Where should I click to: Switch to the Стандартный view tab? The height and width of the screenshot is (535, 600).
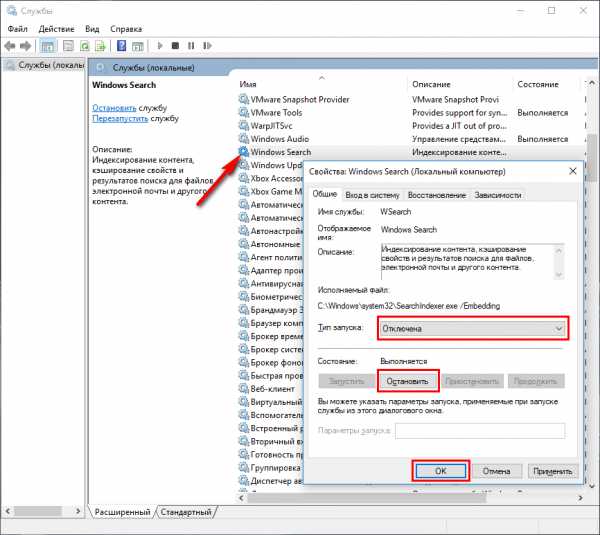(186, 512)
